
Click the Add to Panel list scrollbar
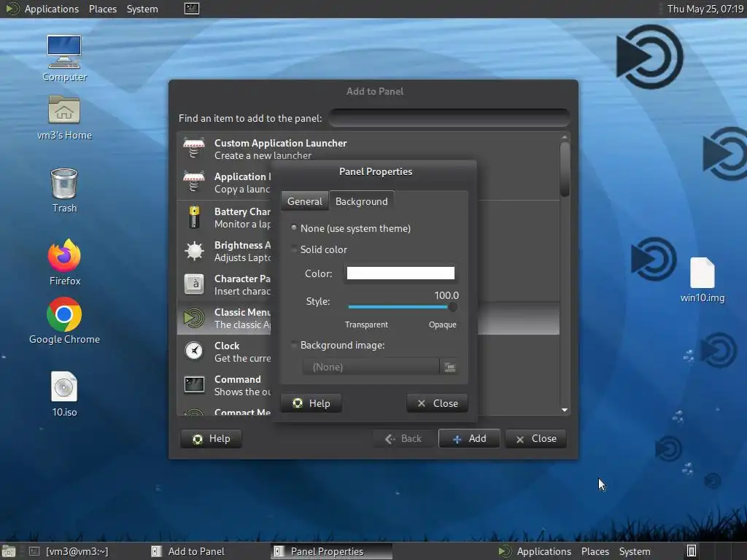pyautogui.click(x=565, y=169)
